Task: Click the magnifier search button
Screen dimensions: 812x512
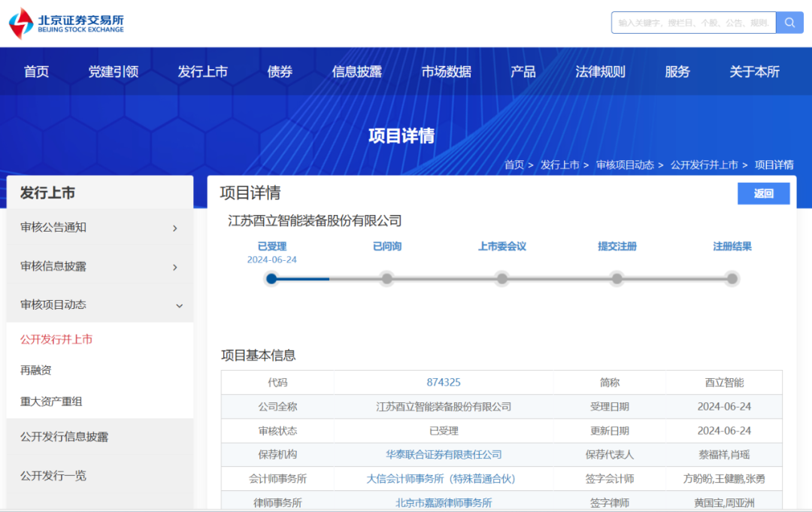Action: [789, 23]
